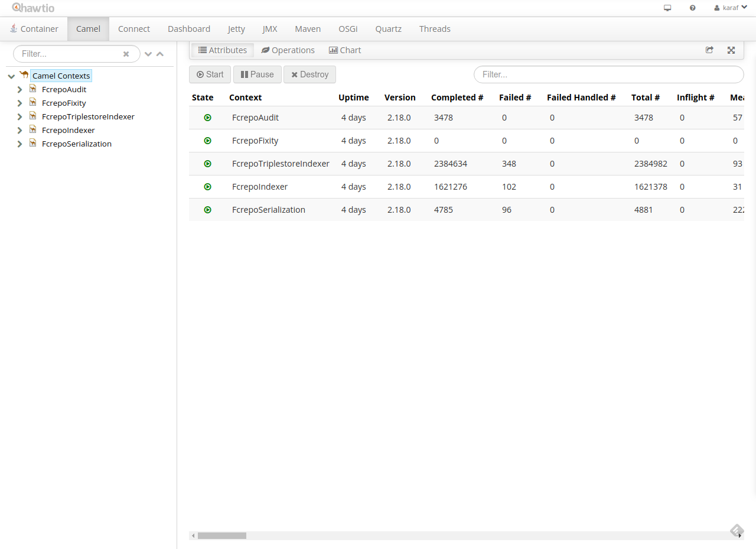The height and width of the screenshot is (549, 756).
Task: Select Camel Contexts in the tree
Action: [x=61, y=76]
